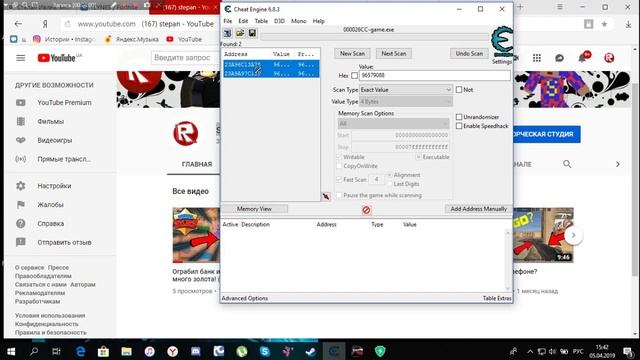640x360 pixels.
Task: Open the YouTube apps grid icon
Action: 537,58
